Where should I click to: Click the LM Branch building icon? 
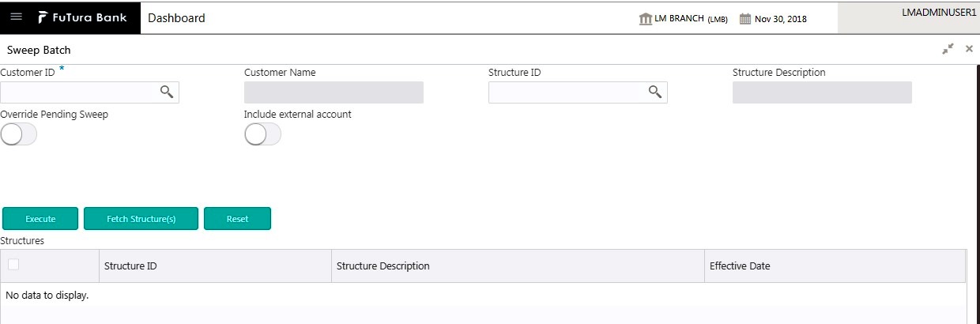coord(645,18)
